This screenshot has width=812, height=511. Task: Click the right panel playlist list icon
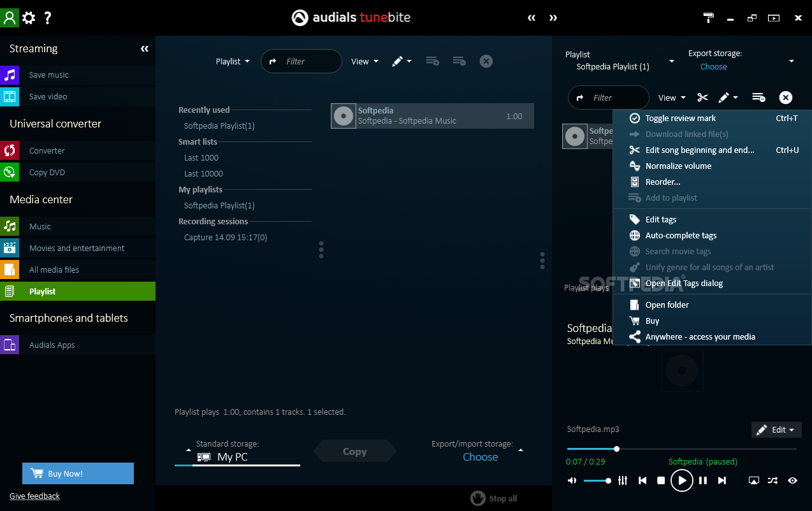(758, 97)
